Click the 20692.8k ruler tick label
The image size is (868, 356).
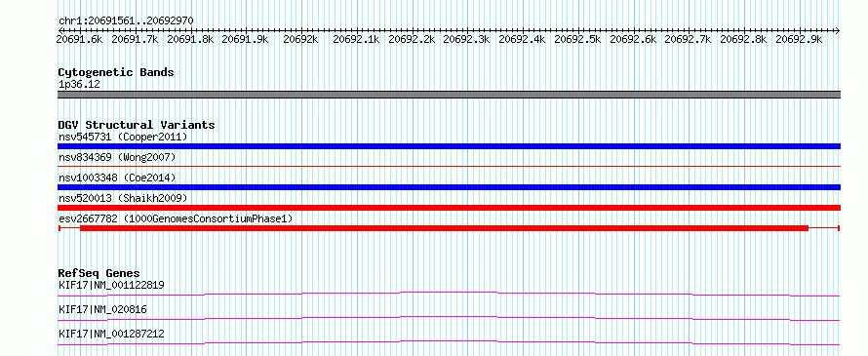743,39
